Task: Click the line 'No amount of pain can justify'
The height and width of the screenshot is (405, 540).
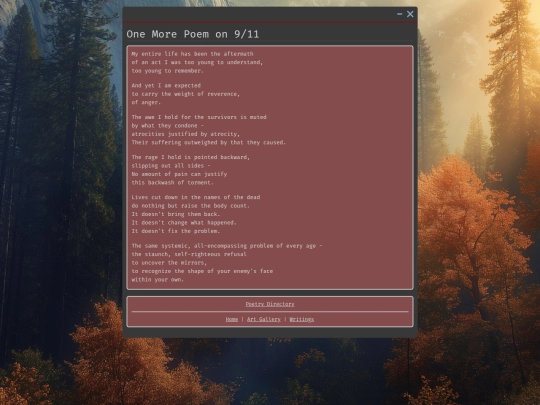Action: click(179, 174)
